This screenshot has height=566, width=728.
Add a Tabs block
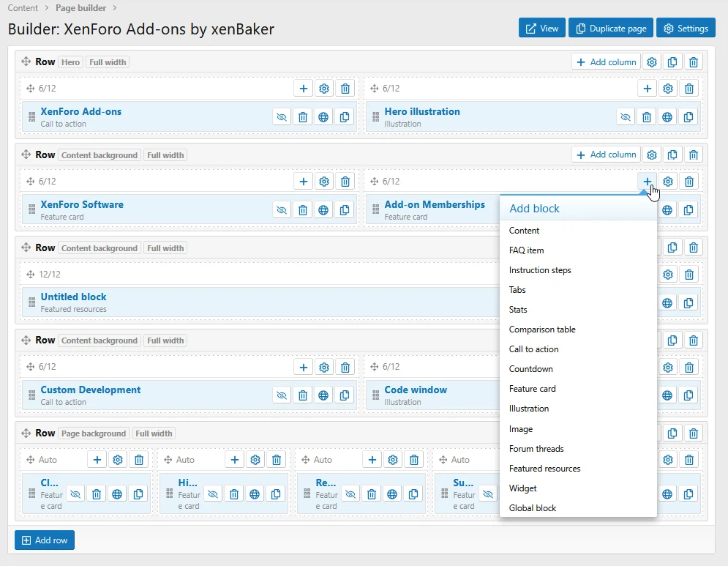(x=578, y=289)
